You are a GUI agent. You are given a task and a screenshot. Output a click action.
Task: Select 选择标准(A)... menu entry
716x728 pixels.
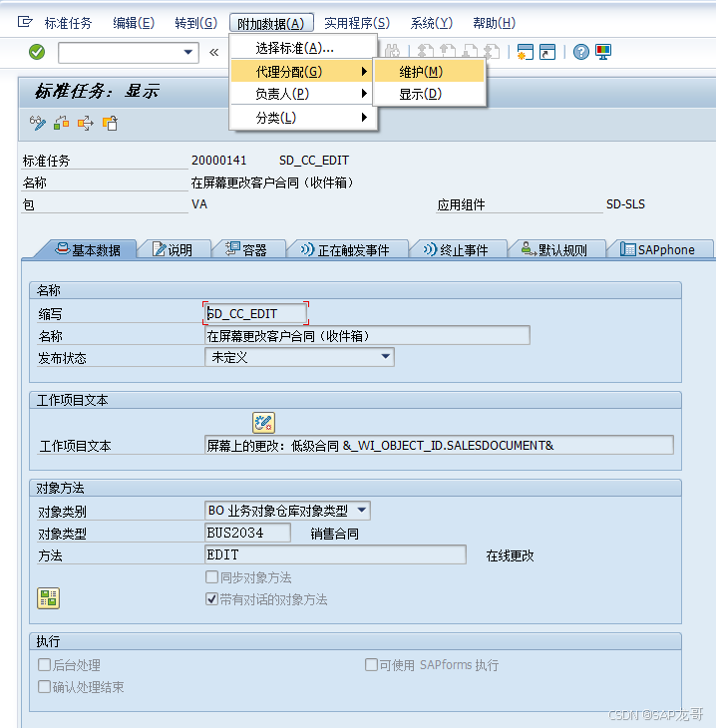[304, 48]
